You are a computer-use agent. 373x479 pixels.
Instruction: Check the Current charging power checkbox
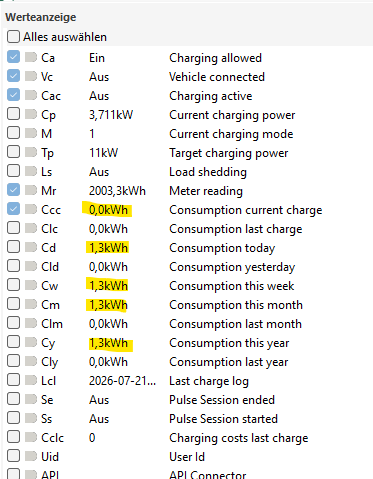point(13,114)
